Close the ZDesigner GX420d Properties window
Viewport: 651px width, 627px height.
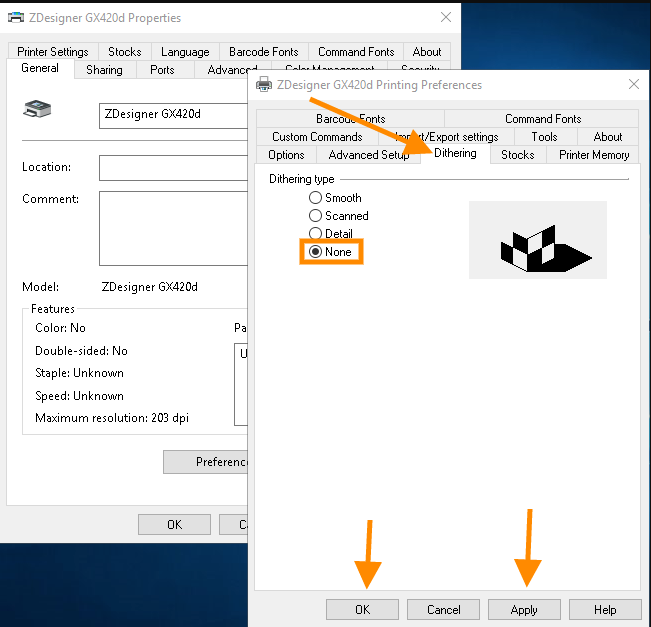[x=446, y=17]
